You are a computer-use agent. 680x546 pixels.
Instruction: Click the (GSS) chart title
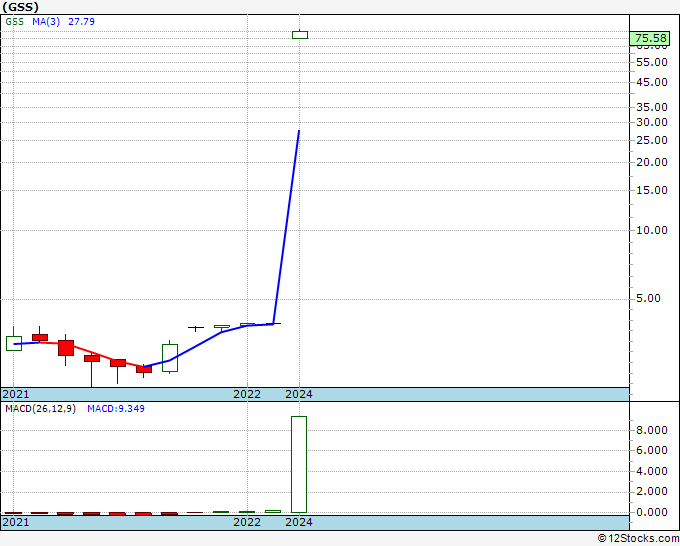(20, 7)
